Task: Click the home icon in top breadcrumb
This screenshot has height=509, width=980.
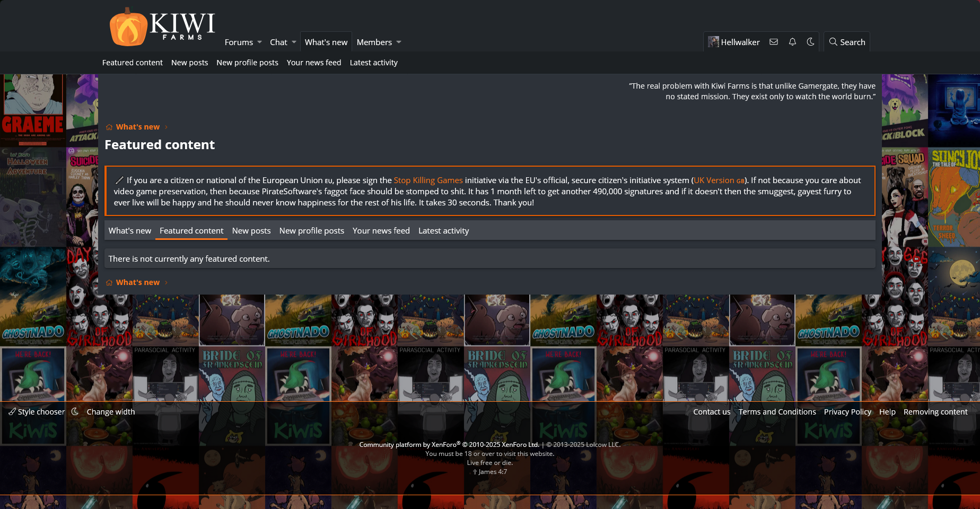Action: coord(109,127)
